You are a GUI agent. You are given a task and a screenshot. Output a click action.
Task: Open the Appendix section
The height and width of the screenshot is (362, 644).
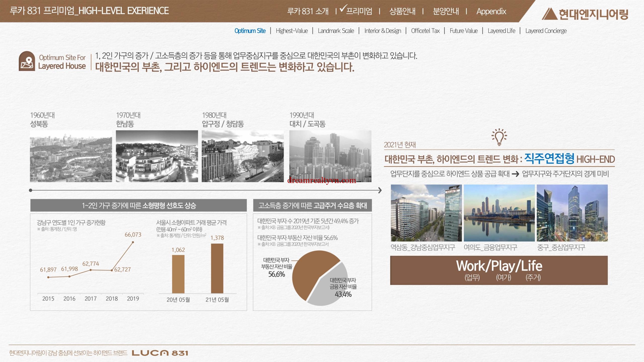click(491, 11)
